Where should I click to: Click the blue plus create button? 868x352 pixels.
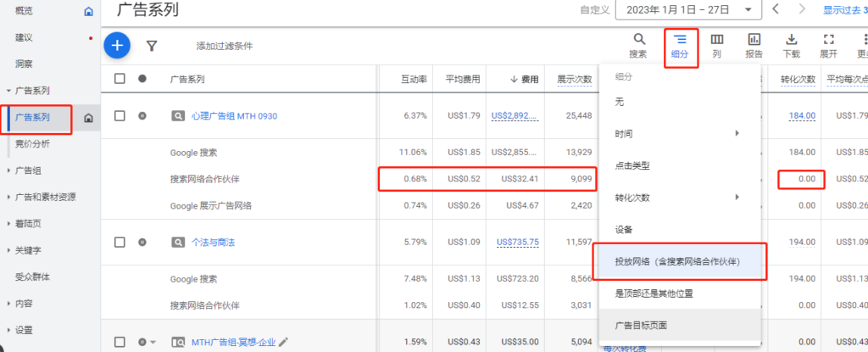click(x=117, y=45)
